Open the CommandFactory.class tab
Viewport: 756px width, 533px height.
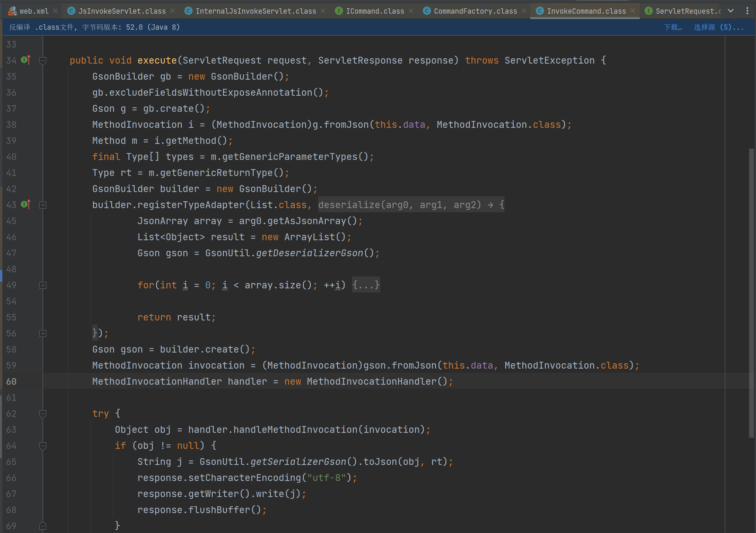(475, 11)
